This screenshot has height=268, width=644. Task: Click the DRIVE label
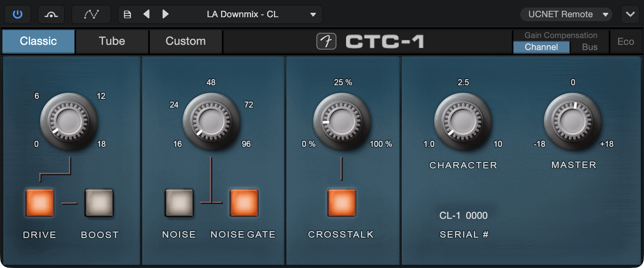(40, 235)
